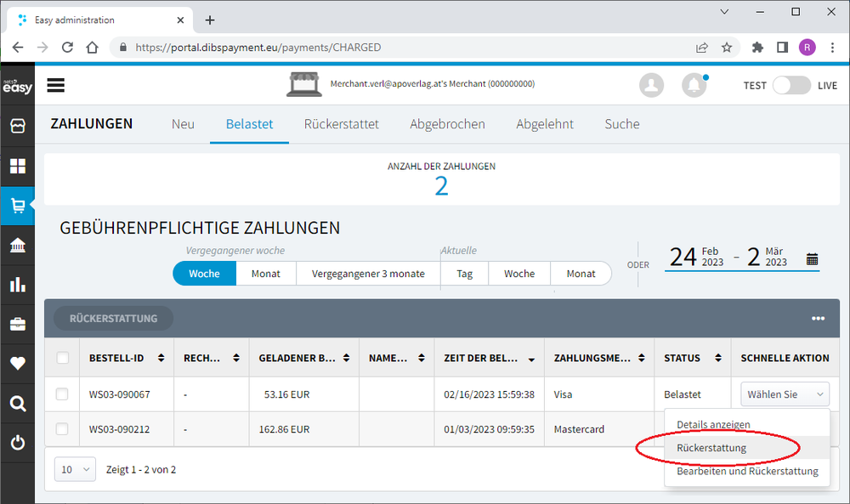Viewport: 850px width, 504px height.
Task: Open the rows-per-page dropdown showing 10
Action: (x=76, y=469)
